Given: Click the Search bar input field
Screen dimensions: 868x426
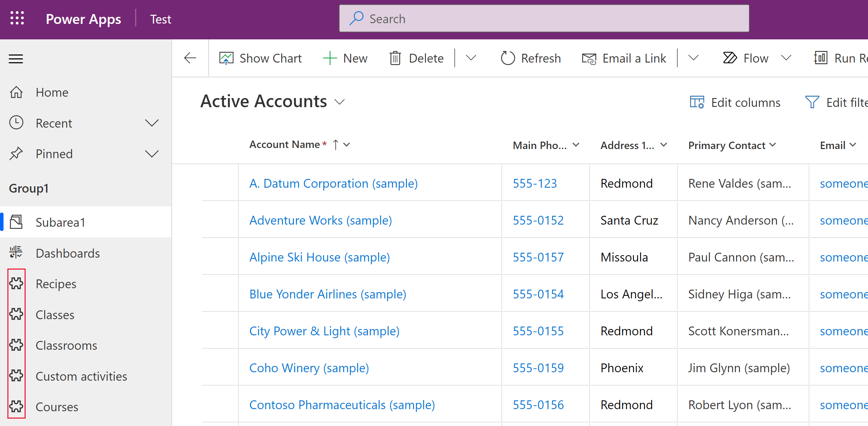Looking at the screenshot, I should (x=545, y=18).
